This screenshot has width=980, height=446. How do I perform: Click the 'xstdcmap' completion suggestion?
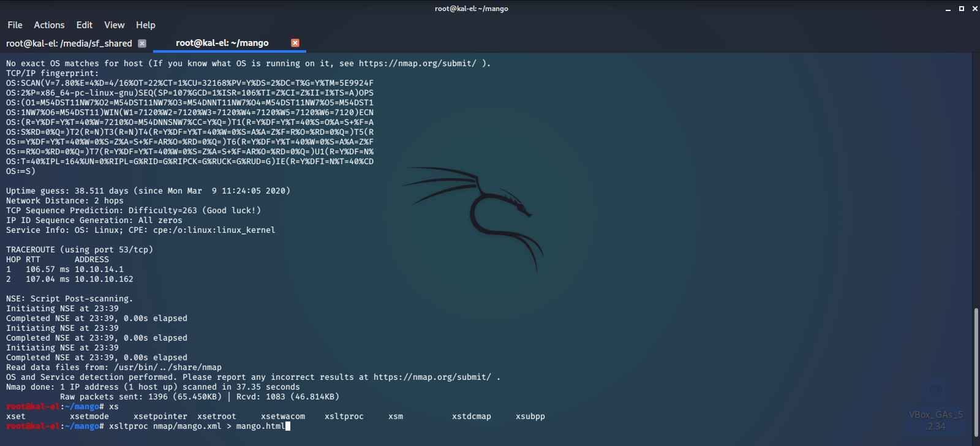[x=472, y=416]
